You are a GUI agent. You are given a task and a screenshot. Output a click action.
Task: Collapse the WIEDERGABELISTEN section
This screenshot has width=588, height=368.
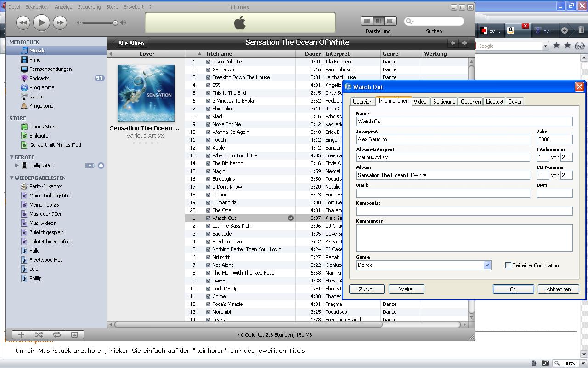pos(11,178)
